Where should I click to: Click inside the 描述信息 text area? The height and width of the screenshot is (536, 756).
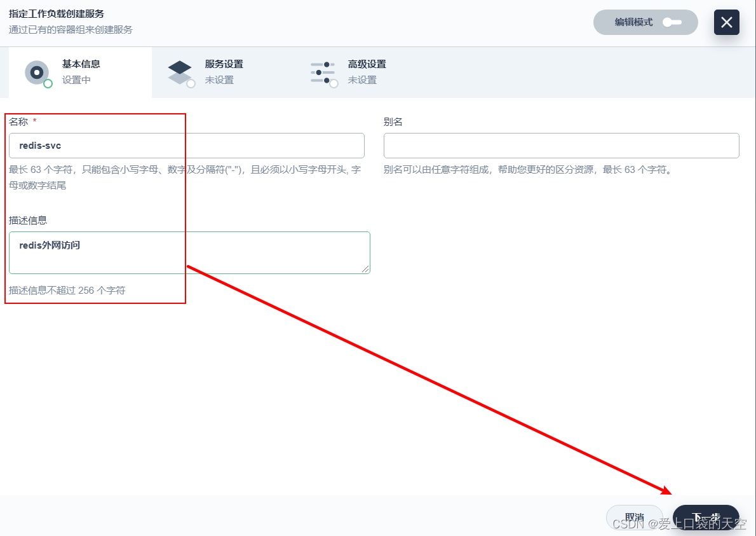click(189, 252)
